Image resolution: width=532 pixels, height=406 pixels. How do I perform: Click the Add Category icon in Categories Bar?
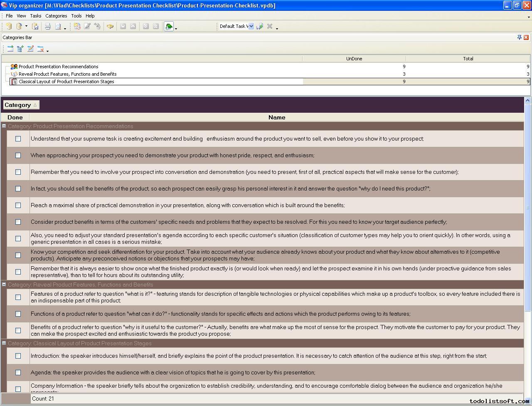click(10, 49)
